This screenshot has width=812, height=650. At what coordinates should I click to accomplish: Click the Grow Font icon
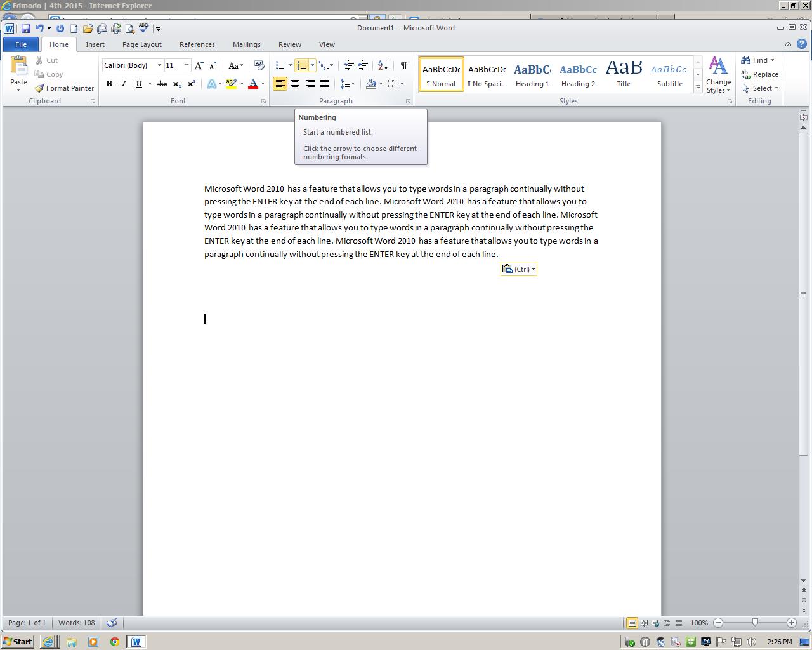click(x=199, y=65)
